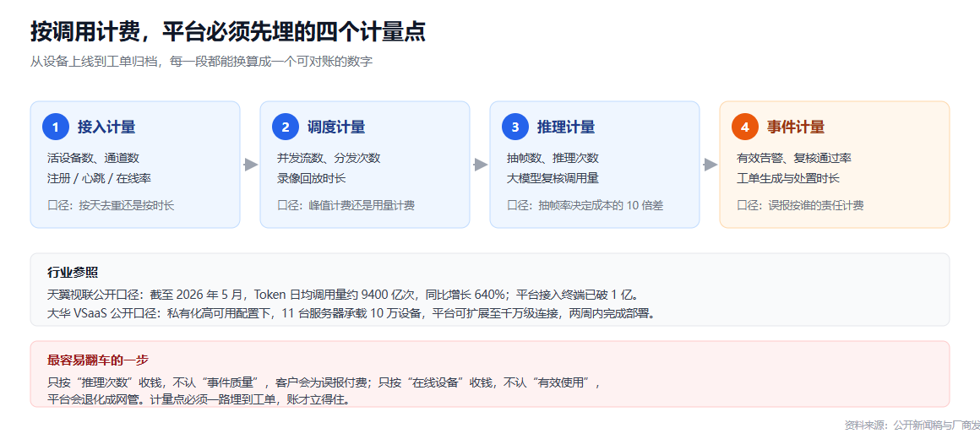Select the line 大模型复核调用量

(x=553, y=178)
